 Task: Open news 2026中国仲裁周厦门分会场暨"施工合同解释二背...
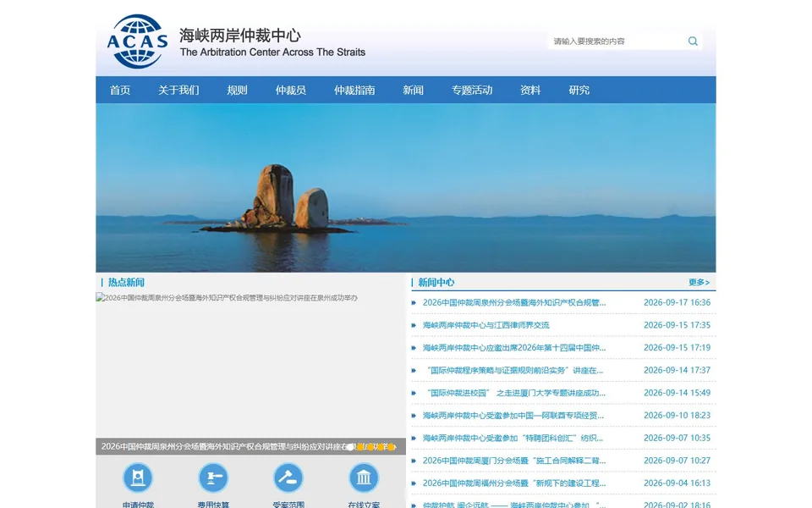click(x=513, y=461)
